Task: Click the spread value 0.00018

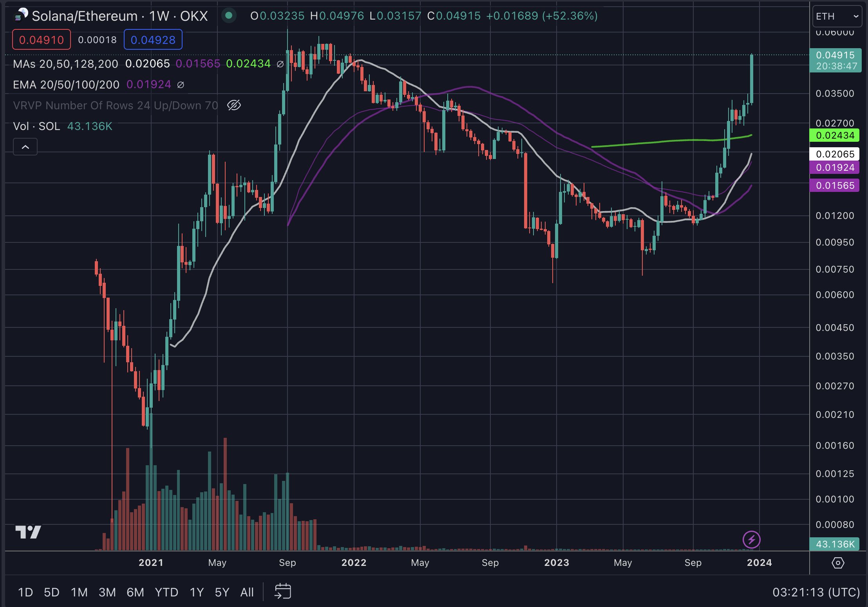Action: point(97,40)
